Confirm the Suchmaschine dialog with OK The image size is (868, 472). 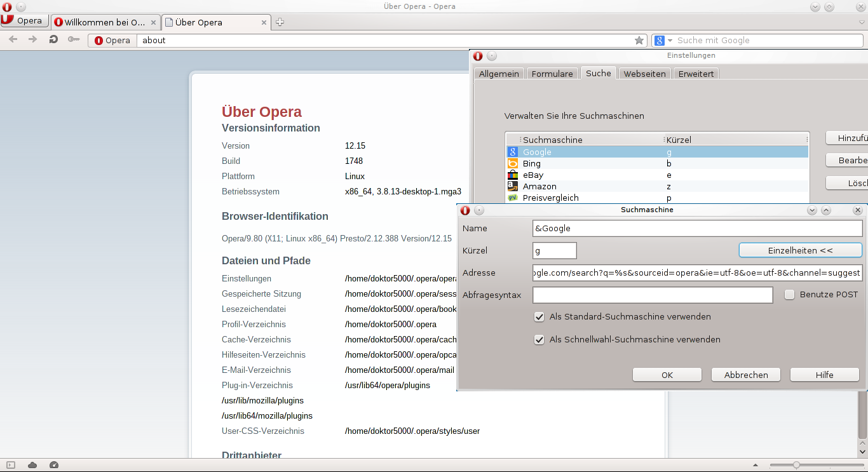pyautogui.click(x=667, y=375)
